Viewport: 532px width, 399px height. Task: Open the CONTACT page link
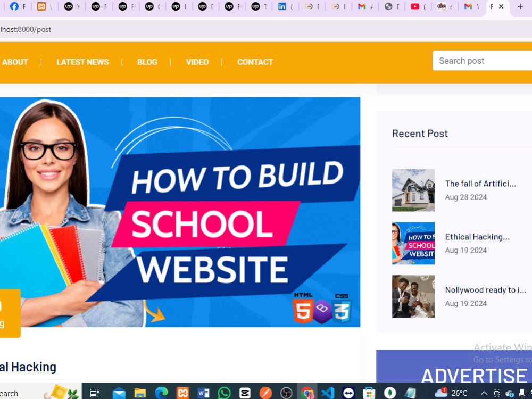point(255,62)
